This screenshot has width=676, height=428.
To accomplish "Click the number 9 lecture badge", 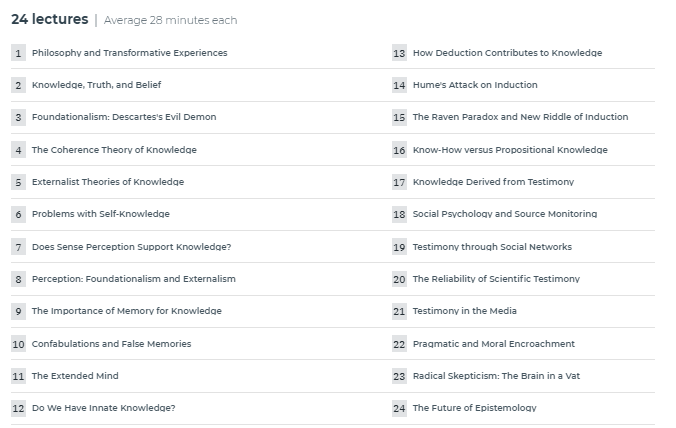I will (18, 311).
